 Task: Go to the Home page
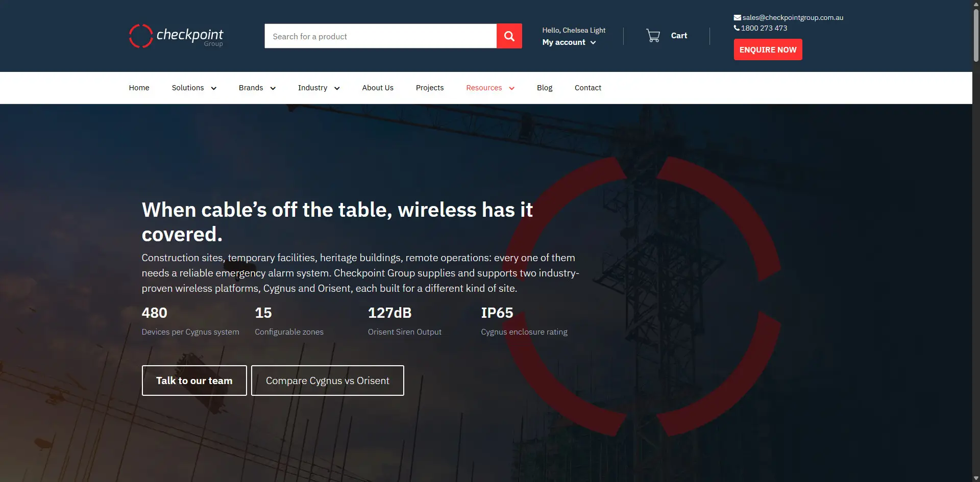pos(139,88)
